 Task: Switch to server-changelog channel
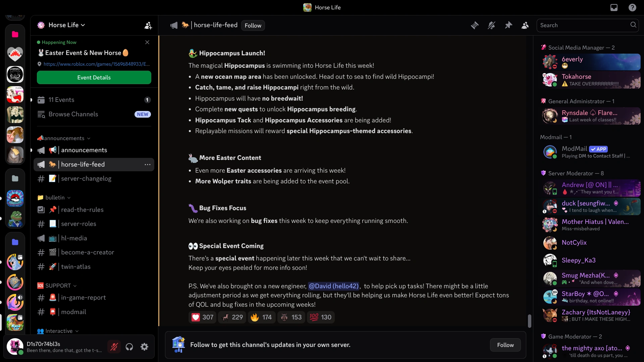point(86,179)
